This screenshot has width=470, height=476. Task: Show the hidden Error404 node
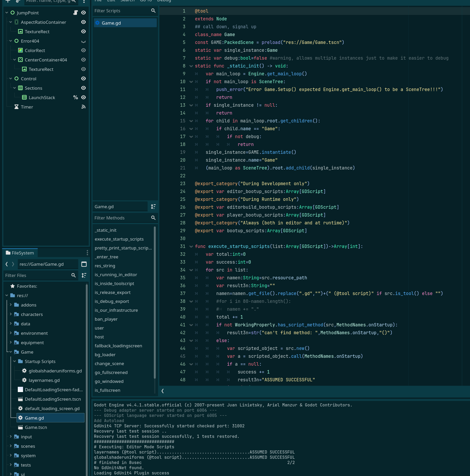pos(83,41)
